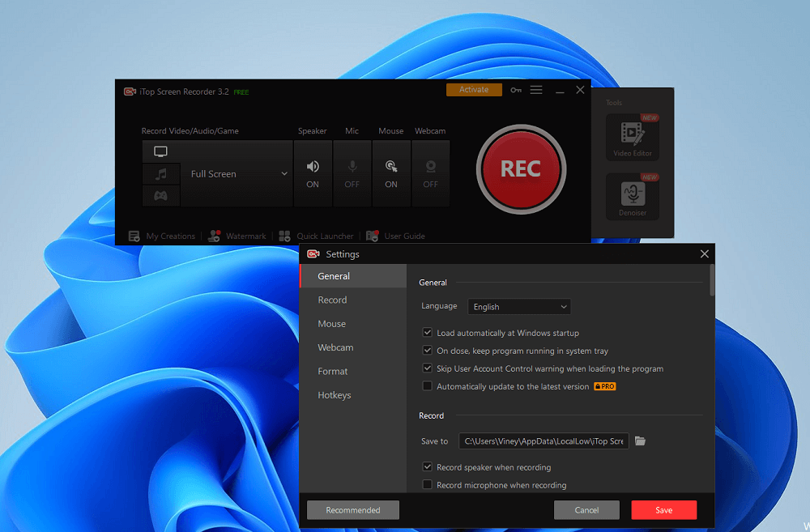Select the screen recording monitor icon
The width and height of the screenshot is (810, 532).
pyautogui.click(x=160, y=152)
